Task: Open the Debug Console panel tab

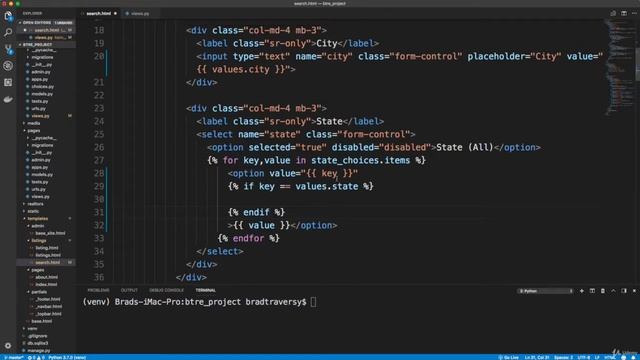Action: point(166,290)
